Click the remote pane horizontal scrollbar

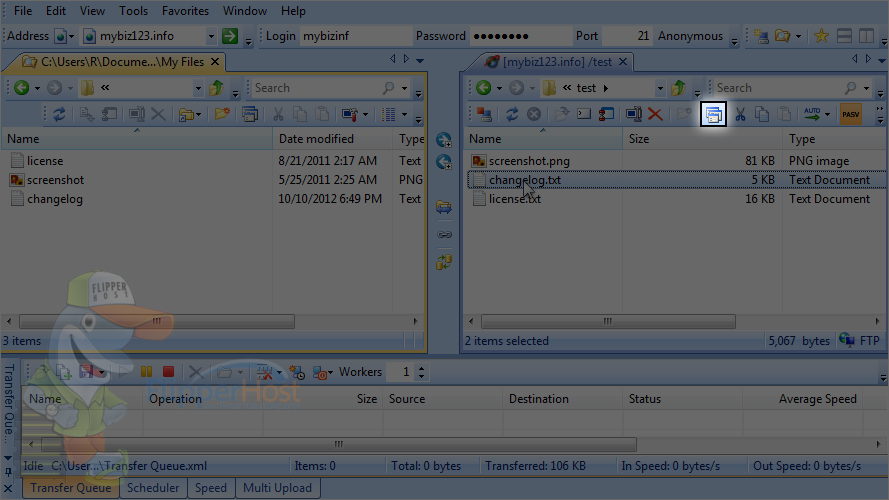pos(608,321)
